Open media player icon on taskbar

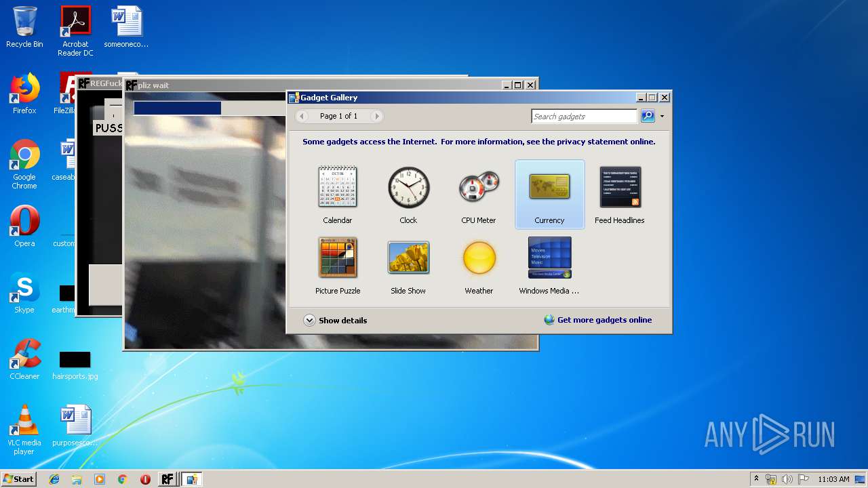(100, 479)
